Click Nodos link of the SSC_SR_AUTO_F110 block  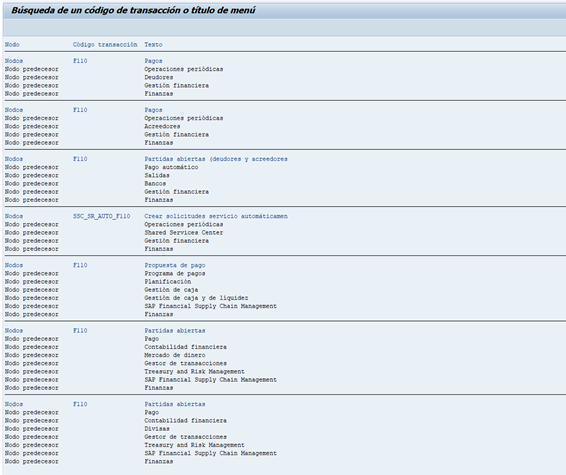pos(14,216)
